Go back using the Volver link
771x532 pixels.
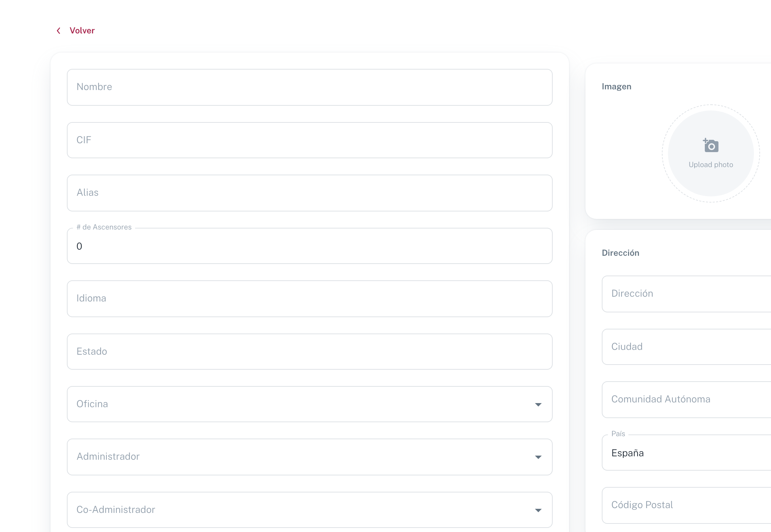[x=82, y=31]
